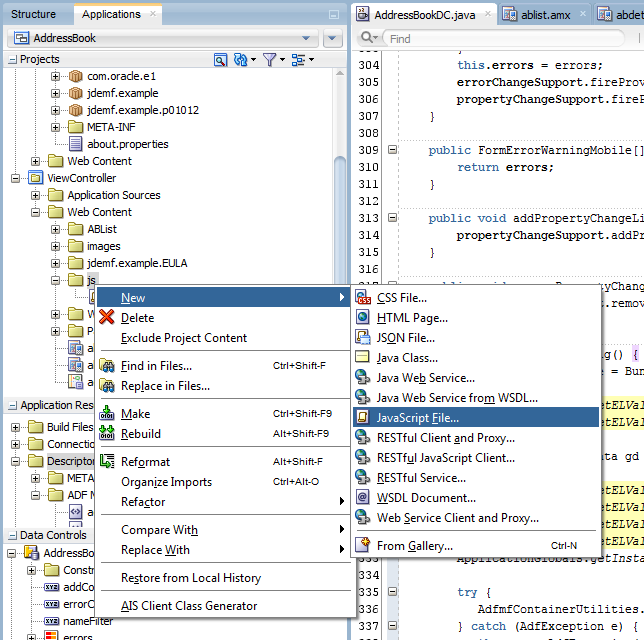Click the Delete red X icon
644x640 pixels.
click(107, 318)
